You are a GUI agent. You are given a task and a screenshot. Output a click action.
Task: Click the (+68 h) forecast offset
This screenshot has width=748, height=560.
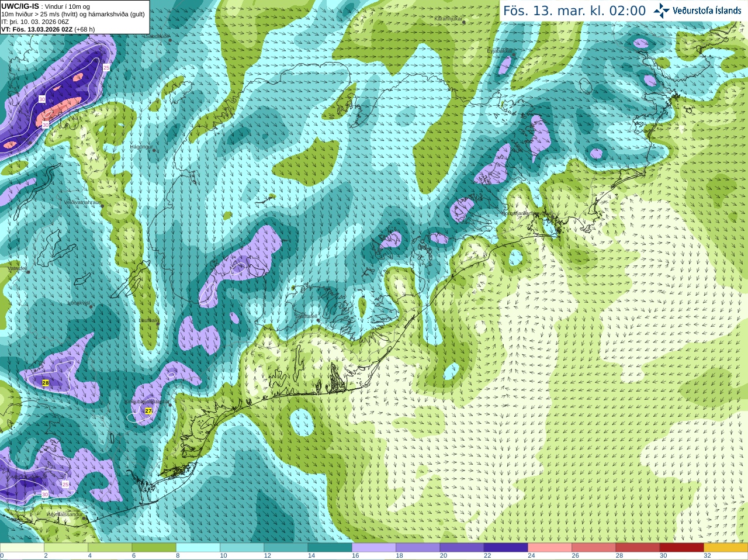click(85, 29)
